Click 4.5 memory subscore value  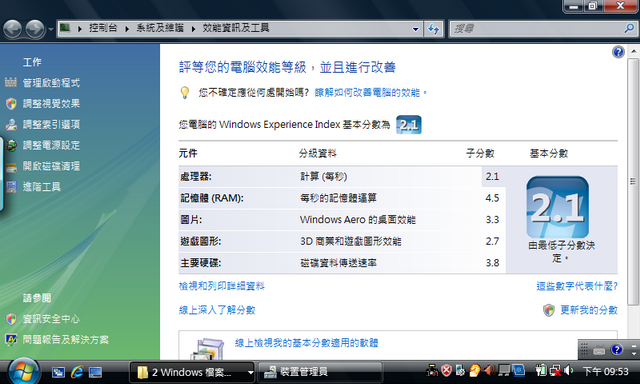point(492,198)
